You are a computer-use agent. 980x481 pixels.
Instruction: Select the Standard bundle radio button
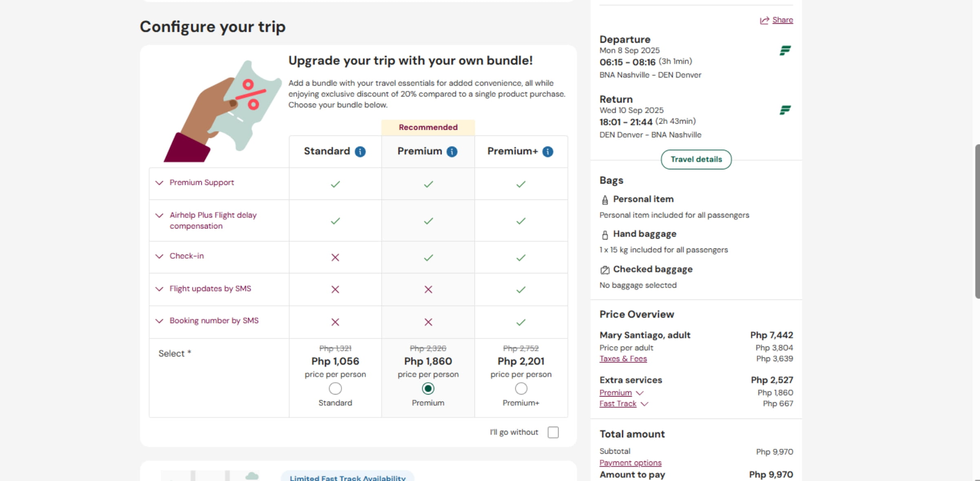(335, 389)
